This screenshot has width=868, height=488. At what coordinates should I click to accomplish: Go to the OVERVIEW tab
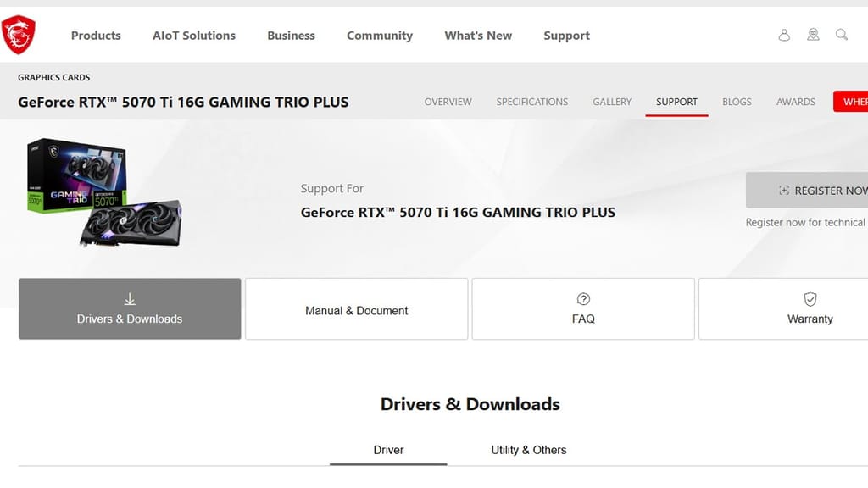[x=448, y=102]
